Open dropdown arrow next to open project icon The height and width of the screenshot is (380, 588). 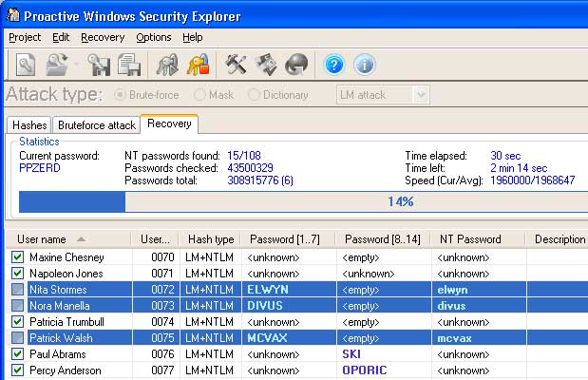coord(74,65)
